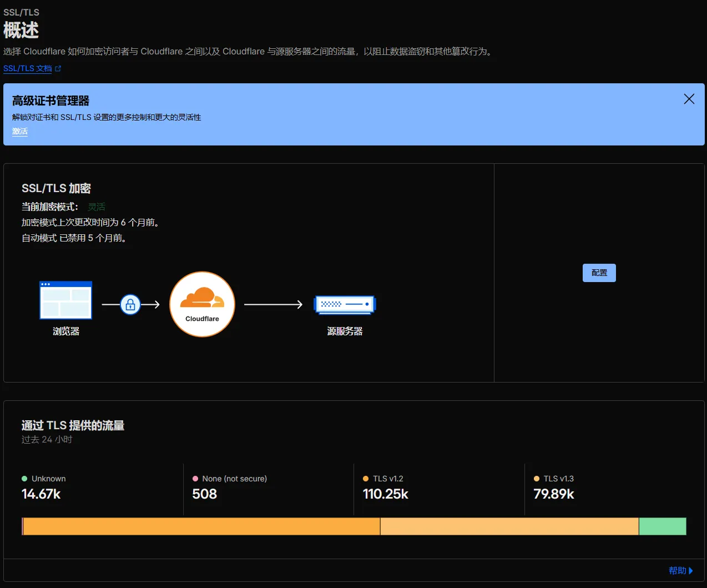The height and width of the screenshot is (588, 707).
Task: Click the pink None (not secure) legend dot
Action: click(195, 479)
